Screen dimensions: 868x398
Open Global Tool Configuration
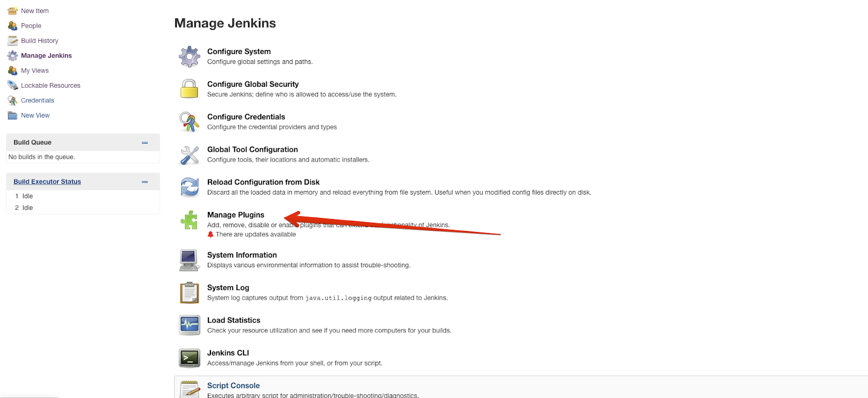tap(252, 150)
